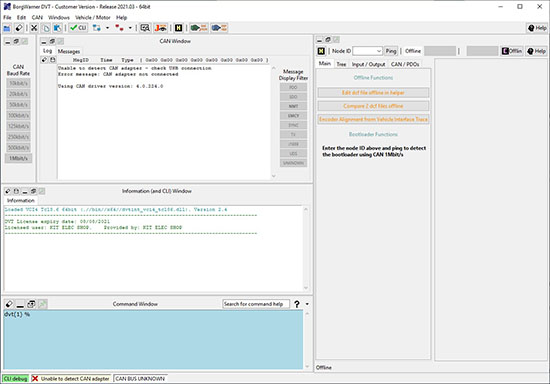Open dropdown arrow next to command help
This screenshot has height=384, width=550.
point(307,304)
